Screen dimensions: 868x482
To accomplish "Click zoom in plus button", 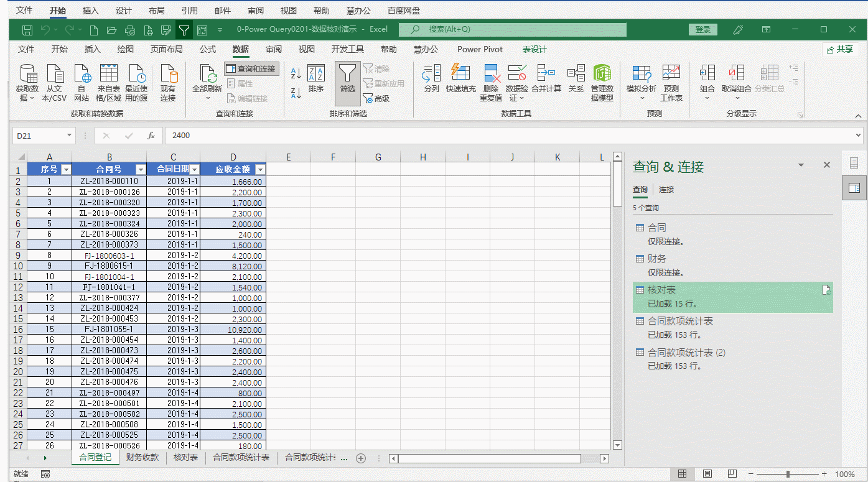I will (x=824, y=474).
